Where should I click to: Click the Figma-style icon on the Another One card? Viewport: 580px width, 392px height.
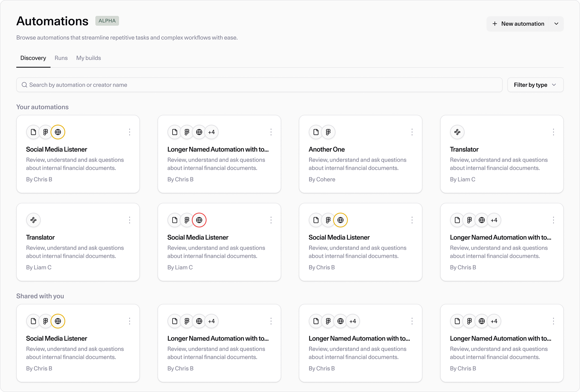[x=328, y=132]
